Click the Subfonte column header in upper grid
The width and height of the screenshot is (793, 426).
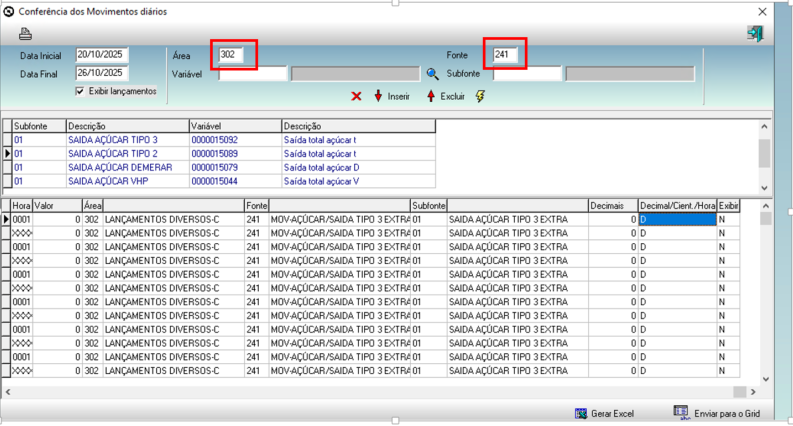coord(39,126)
